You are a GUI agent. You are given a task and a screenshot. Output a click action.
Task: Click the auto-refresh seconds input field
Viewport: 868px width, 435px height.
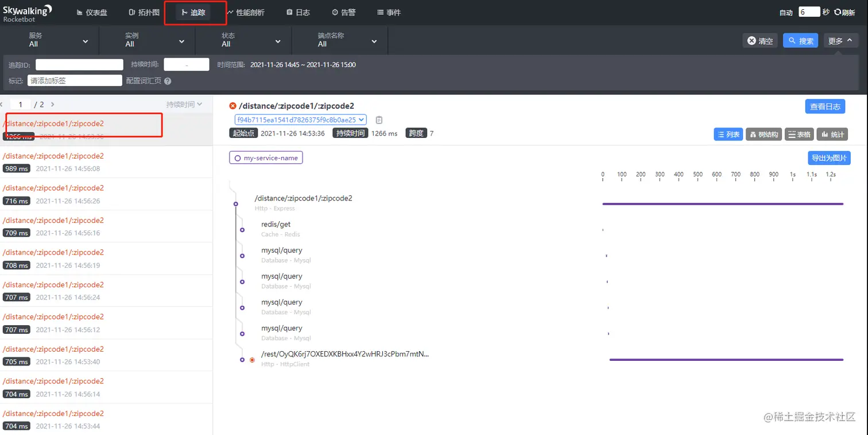point(809,11)
